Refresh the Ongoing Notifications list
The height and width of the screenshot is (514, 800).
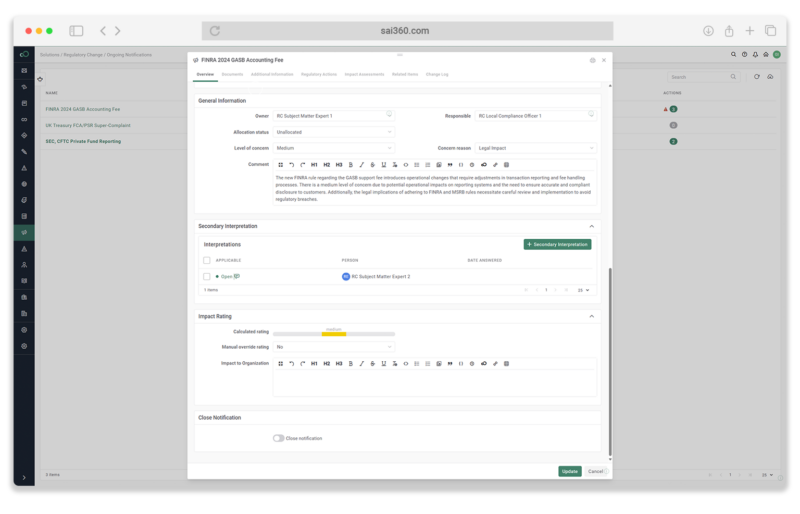[757, 77]
